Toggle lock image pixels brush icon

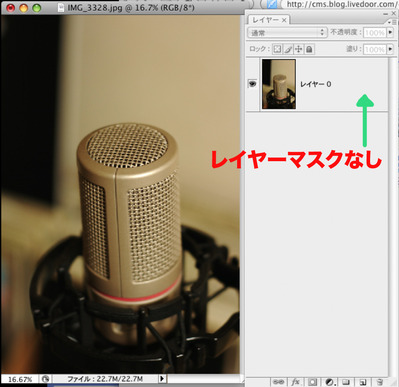288,49
